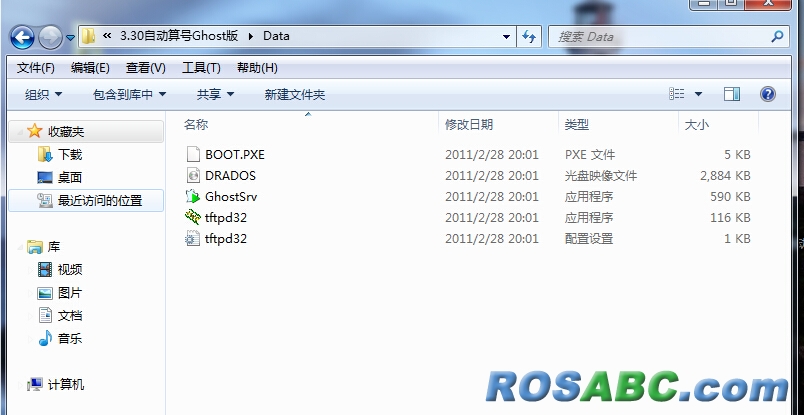Open 最近访问的位置

pyautogui.click(x=99, y=201)
